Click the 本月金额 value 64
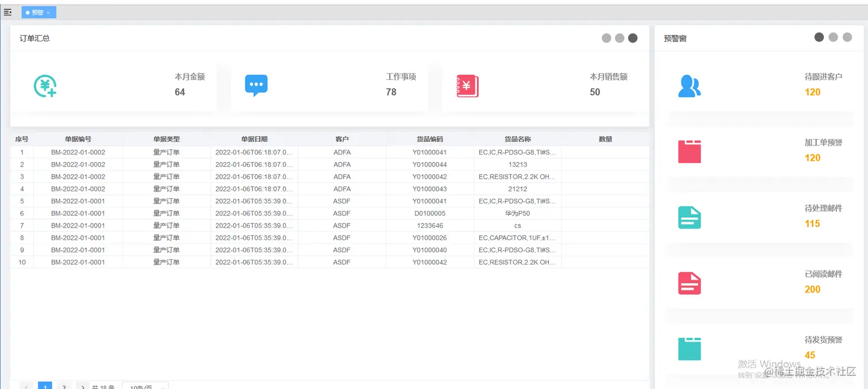868x389 pixels. coord(180,92)
